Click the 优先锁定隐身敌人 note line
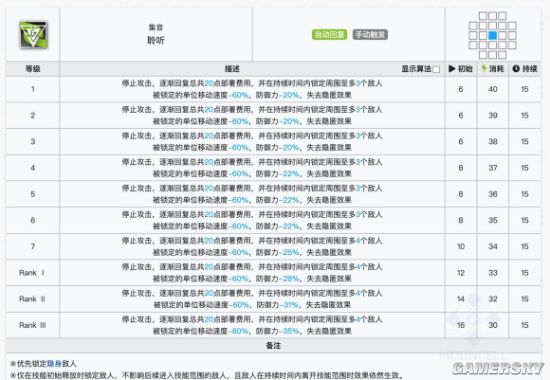The image size is (550, 380). pyautogui.click(x=43, y=364)
